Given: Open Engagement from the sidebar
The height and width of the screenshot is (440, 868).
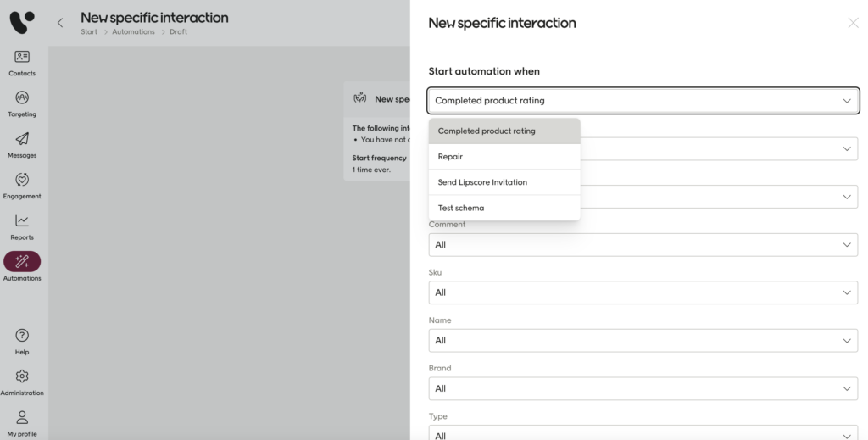Looking at the screenshot, I should click(x=22, y=180).
